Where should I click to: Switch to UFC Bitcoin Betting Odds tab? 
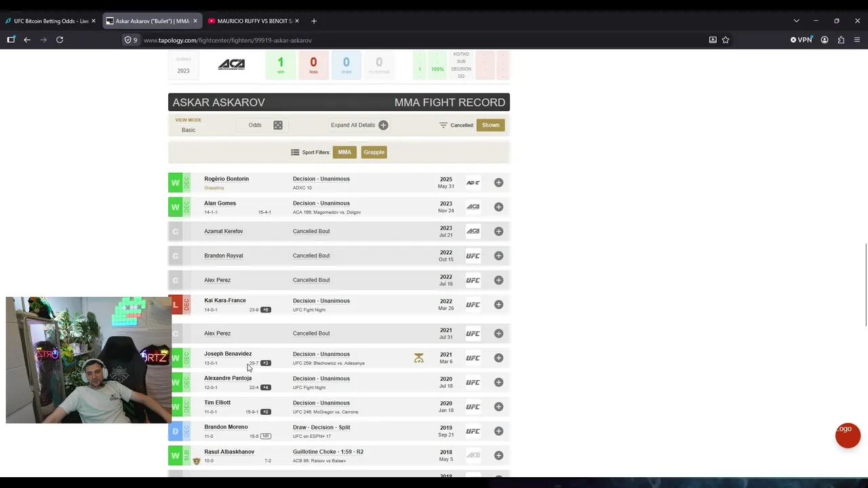pyautogui.click(x=51, y=21)
